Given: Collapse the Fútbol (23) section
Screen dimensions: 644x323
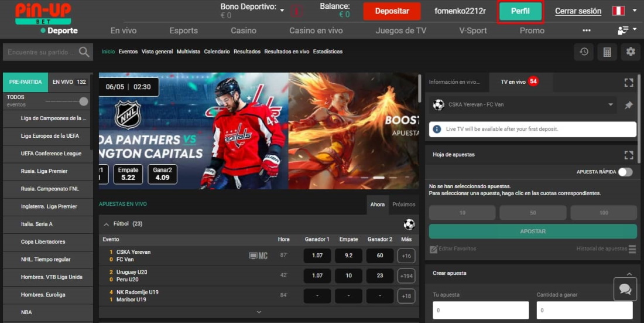Looking at the screenshot, I should pyautogui.click(x=107, y=225).
